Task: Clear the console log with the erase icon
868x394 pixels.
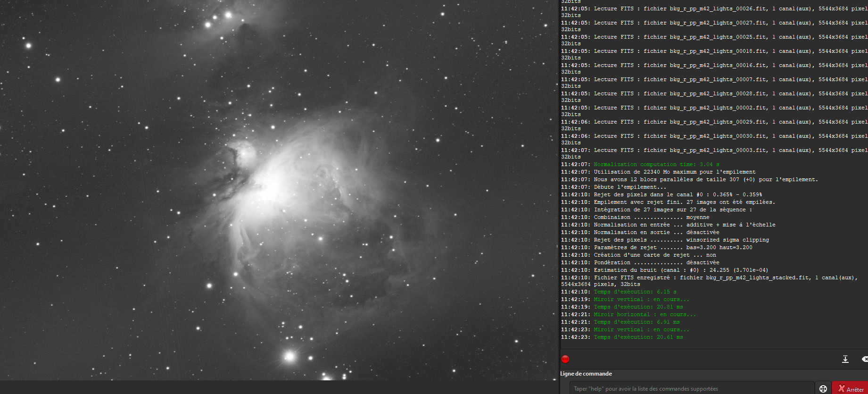Action: point(865,359)
